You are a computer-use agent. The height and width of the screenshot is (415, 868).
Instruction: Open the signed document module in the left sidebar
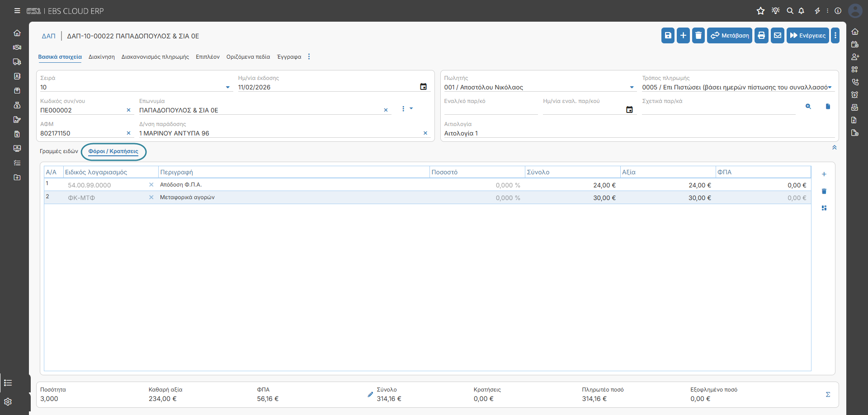click(17, 120)
